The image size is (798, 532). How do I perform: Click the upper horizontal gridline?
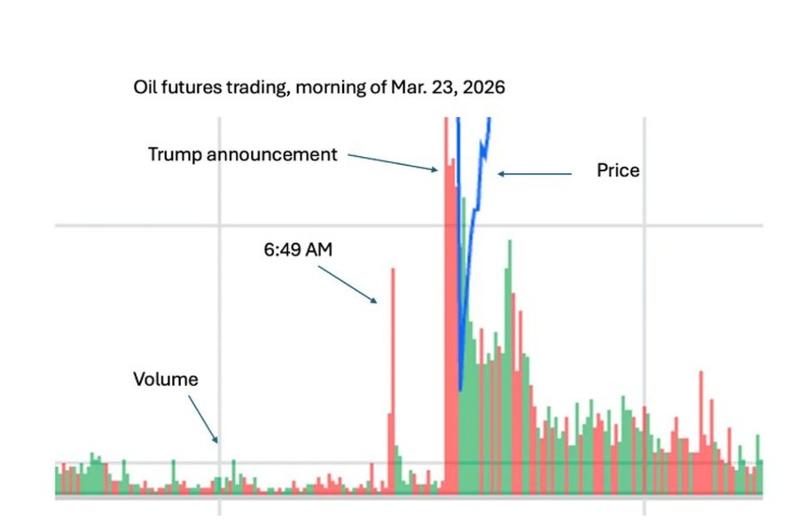(409, 225)
